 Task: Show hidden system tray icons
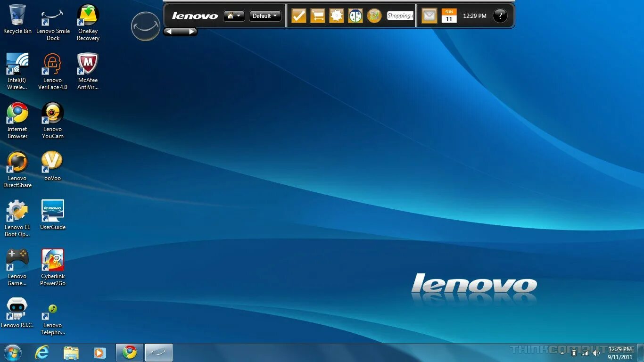point(562,353)
